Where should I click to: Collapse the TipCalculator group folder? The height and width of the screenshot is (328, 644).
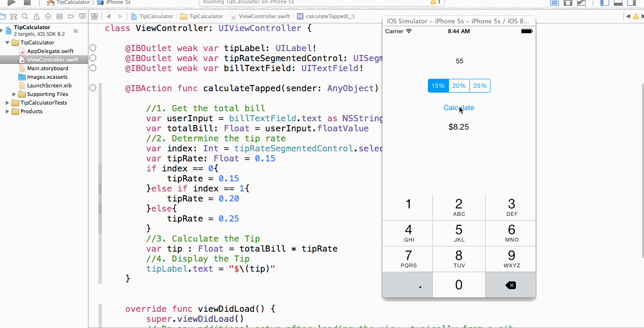[x=7, y=42]
